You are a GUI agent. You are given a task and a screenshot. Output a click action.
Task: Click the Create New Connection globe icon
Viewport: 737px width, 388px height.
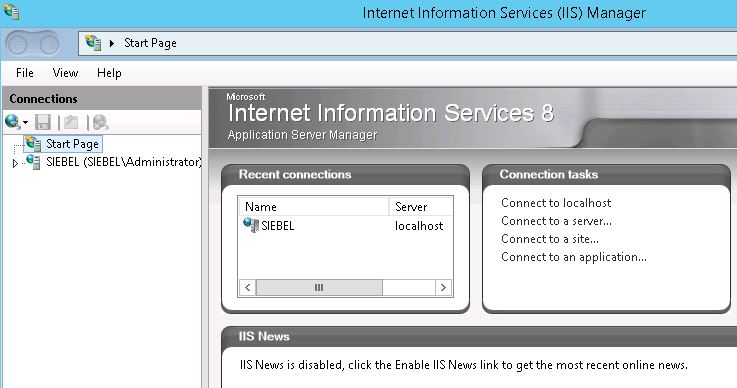pos(13,122)
